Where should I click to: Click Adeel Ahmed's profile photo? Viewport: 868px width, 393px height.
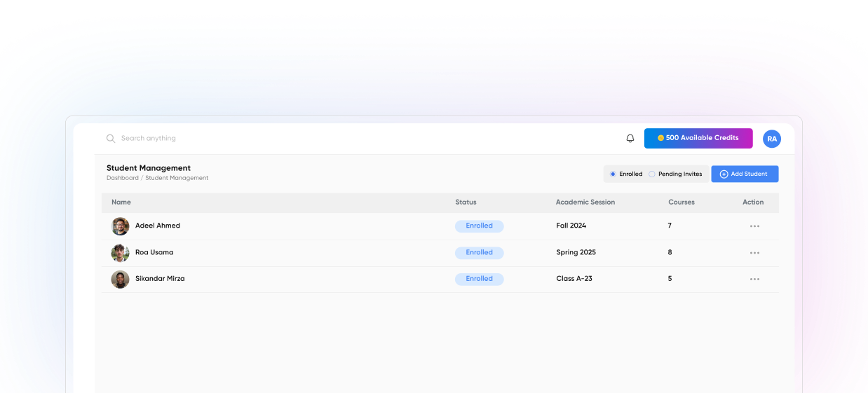(121, 226)
